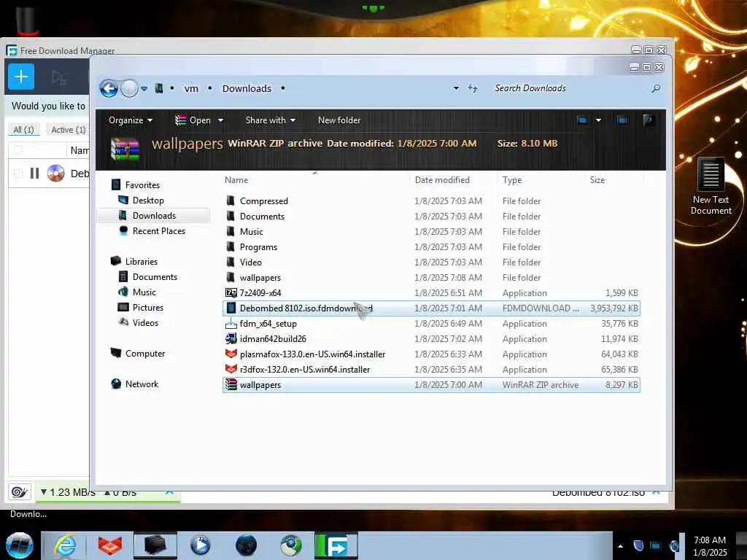Click the refresh icon near the address bar
The width and height of the screenshot is (747, 560).
(472, 88)
